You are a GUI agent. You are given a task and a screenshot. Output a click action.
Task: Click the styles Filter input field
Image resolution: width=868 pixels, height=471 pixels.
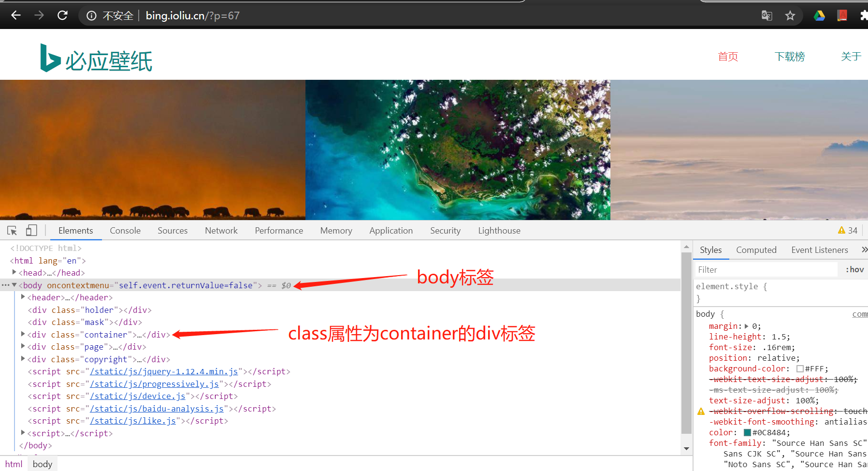(766, 270)
